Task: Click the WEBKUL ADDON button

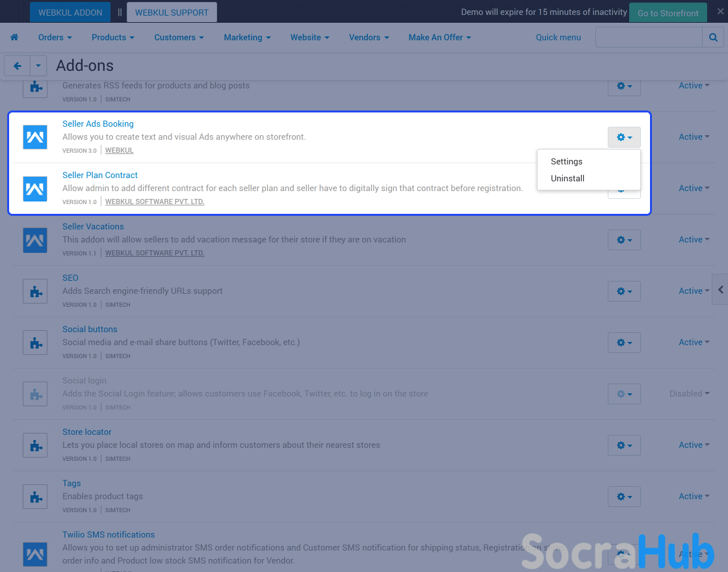Action: [70, 12]
